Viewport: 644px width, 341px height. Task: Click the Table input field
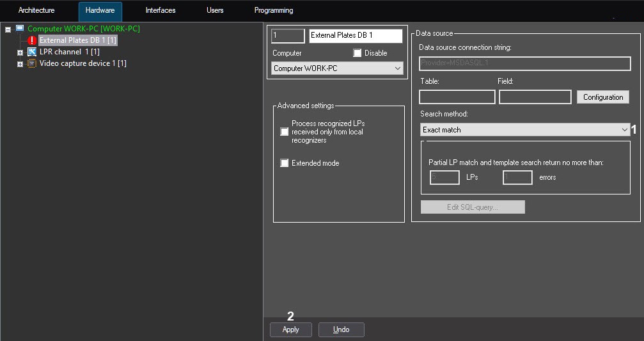[x=457, y=97]
